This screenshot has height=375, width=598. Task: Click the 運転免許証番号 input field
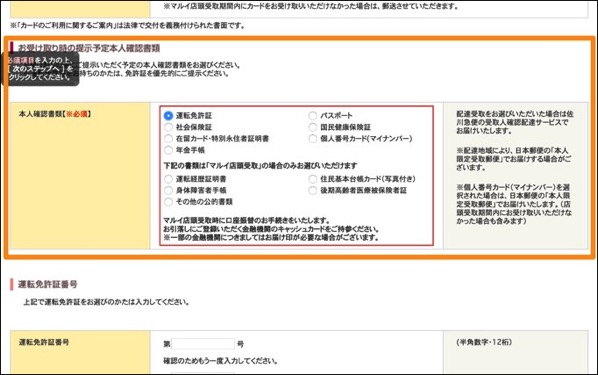[x=203, y=344]
